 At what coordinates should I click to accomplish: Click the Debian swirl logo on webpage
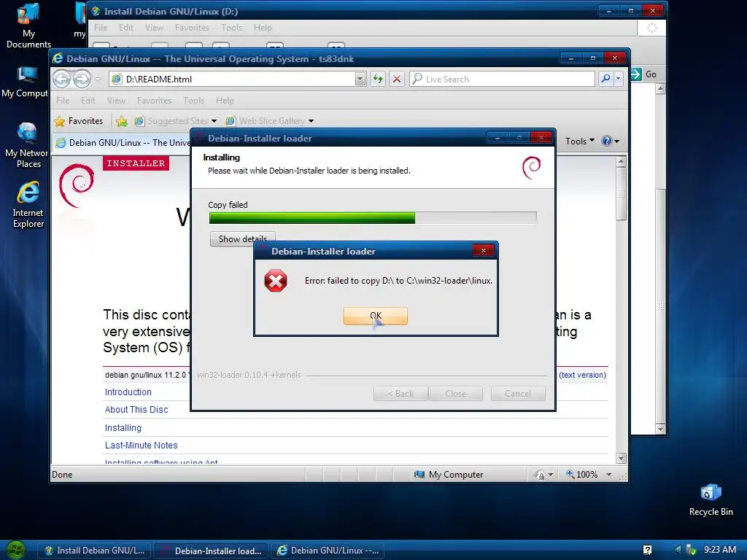[77, 185]
